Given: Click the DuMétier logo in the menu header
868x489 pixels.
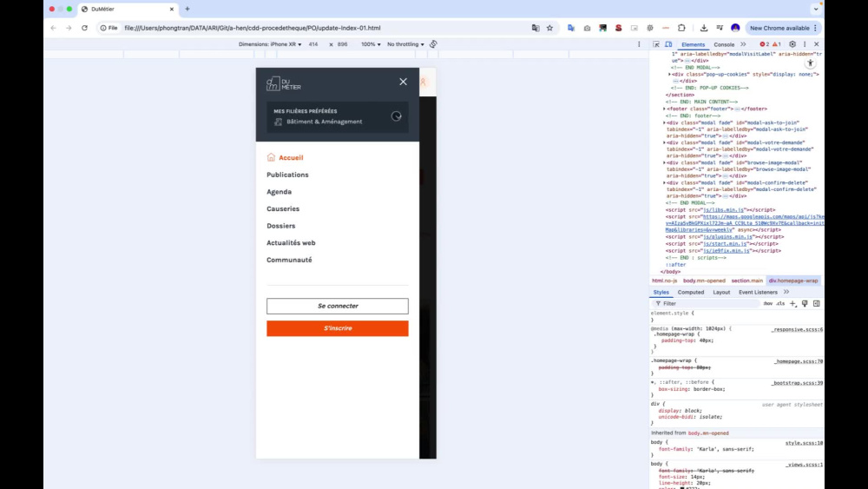Looking at the screenshot, I should pos(284,83).
